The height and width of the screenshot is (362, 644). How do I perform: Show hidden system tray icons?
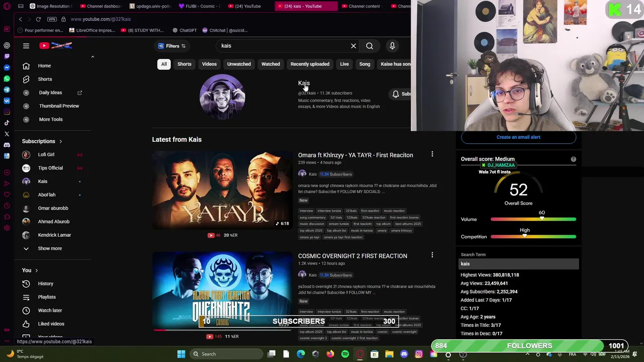pyautogui.click(x=527, y=354)
